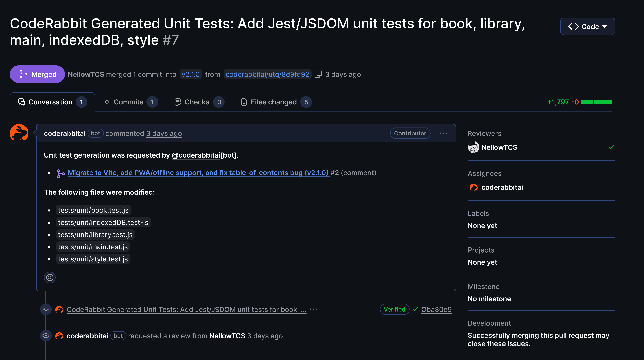Open the Migrate to Vite pull request link
The height and width of the screenshot is (360, 644).
tap(198, 173)
